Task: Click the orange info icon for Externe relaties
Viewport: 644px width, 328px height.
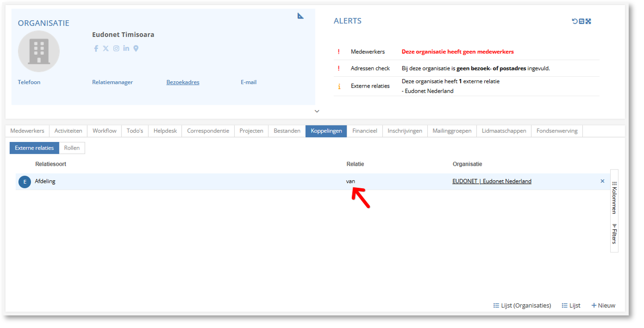Action: click(339, 86)
